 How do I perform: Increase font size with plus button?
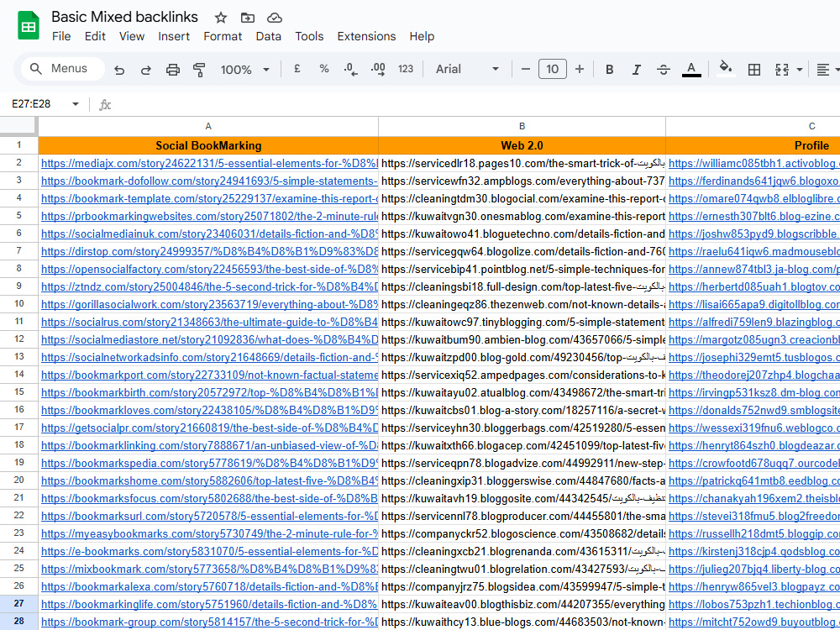coord(579,69)
